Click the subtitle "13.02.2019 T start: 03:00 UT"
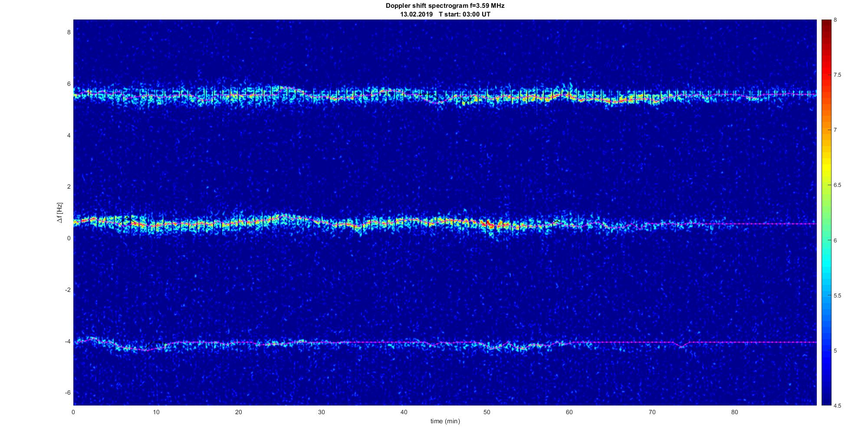 [445, 14]
